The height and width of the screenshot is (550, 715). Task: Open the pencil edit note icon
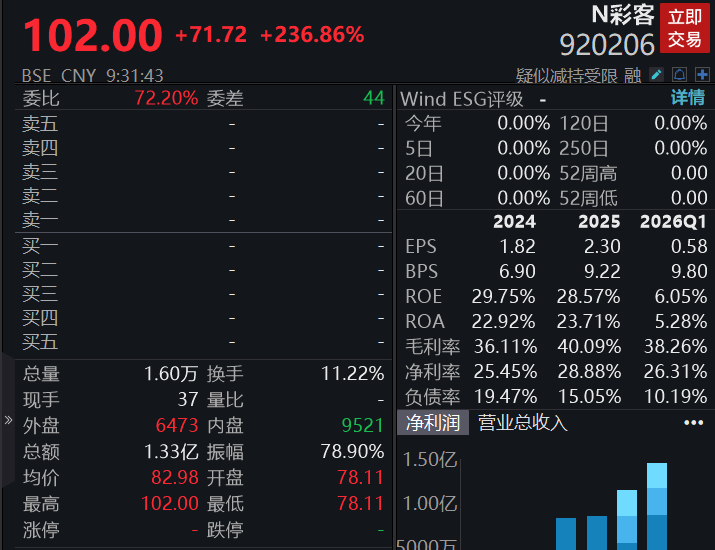coord(656,74)
